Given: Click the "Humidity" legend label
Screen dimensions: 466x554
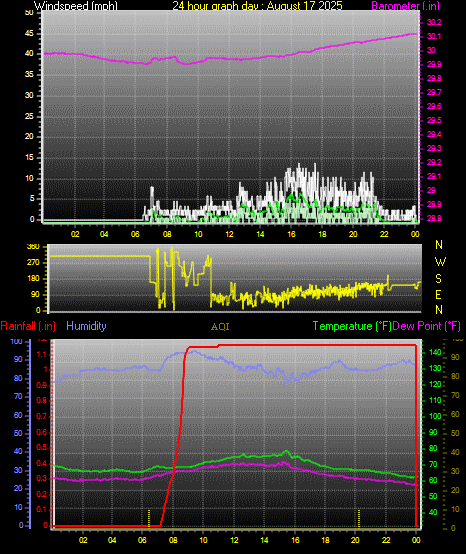Looking at the screenshot, I should (86, 325).
